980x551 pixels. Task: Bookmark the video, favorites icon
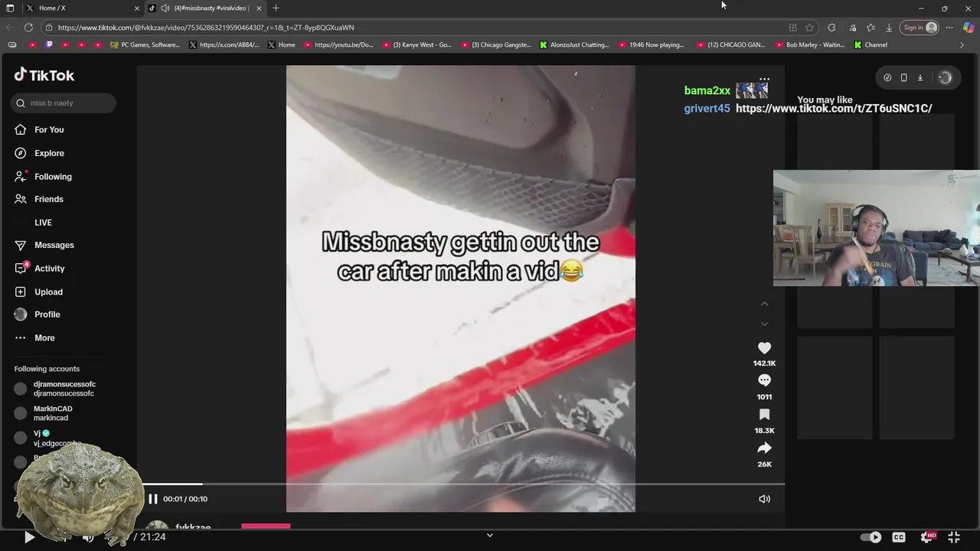(x=764, y=415)
